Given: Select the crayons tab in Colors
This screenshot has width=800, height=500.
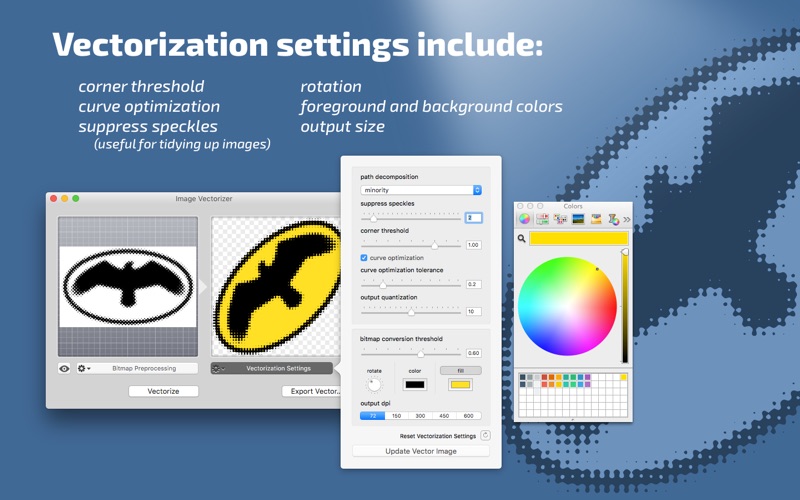Looking at the screenshot, I should 596,219.
